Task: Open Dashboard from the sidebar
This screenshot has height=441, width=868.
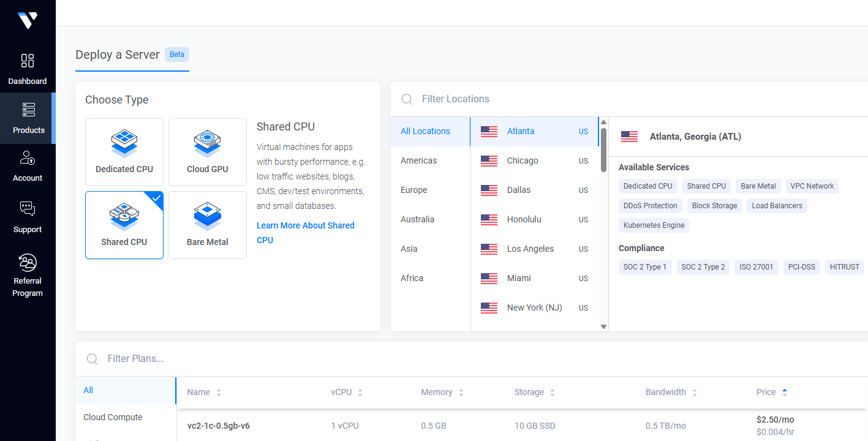Action: (x=28, y=69)
